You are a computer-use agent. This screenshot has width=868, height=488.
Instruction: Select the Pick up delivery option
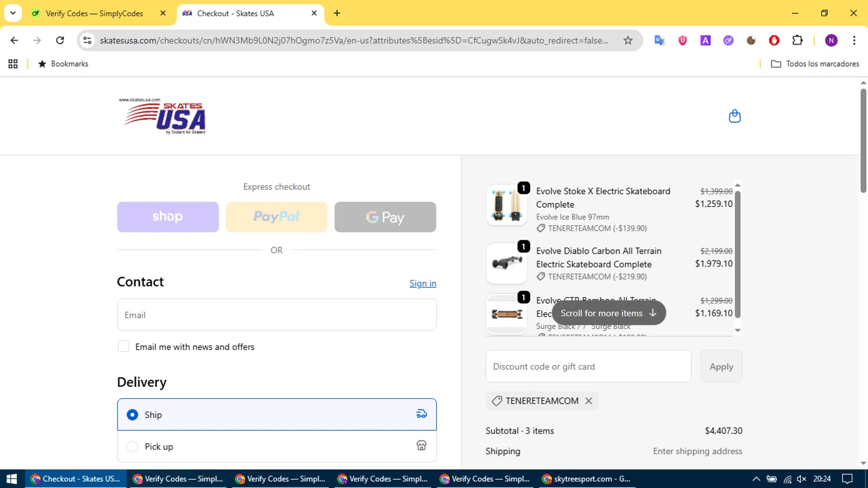277,446
